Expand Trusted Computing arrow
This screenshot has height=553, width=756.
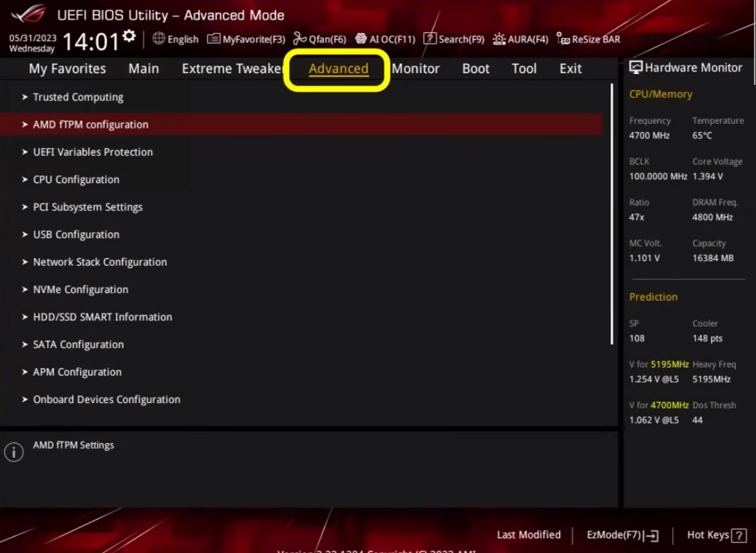(25, 97)
